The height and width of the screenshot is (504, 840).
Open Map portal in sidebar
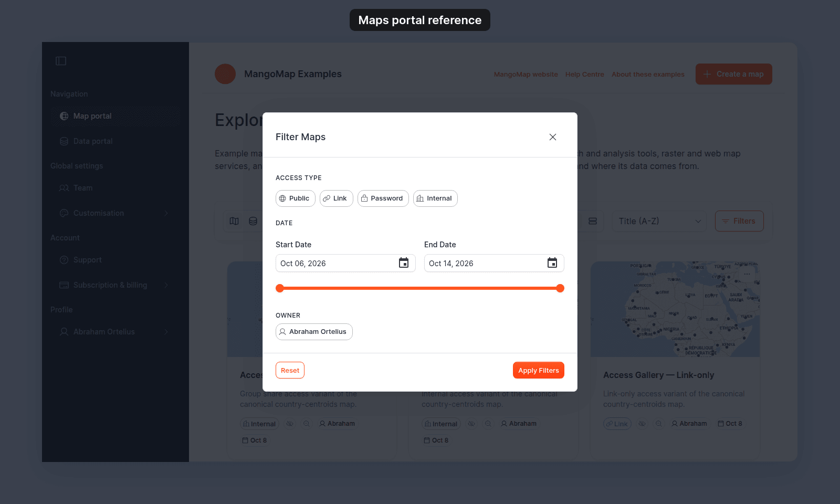point(115,116)
